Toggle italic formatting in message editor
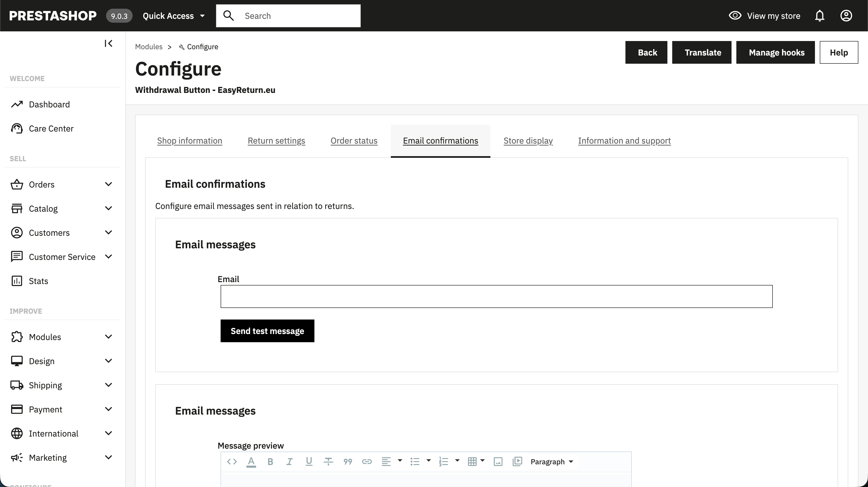The image size is (868, 487). (x=289, y=461)
